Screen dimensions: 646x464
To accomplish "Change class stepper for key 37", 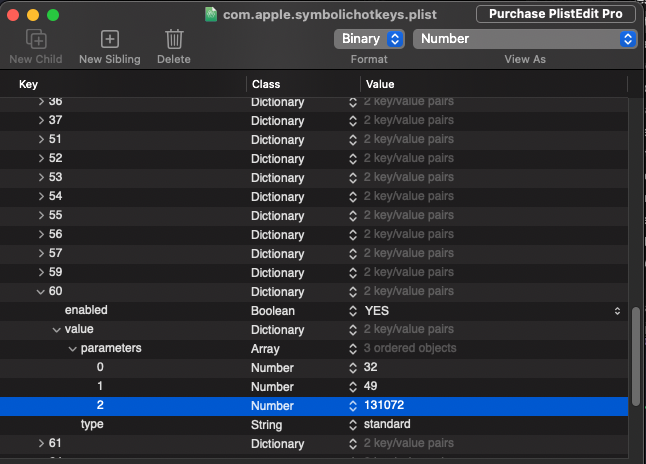I will [353, 121].
